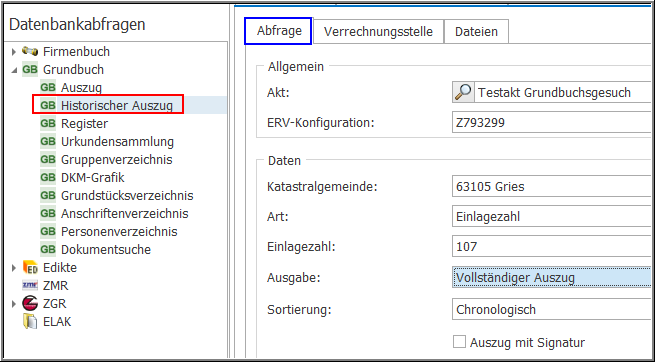Click the ERV-Konfiguration: label

coord(320,122)
